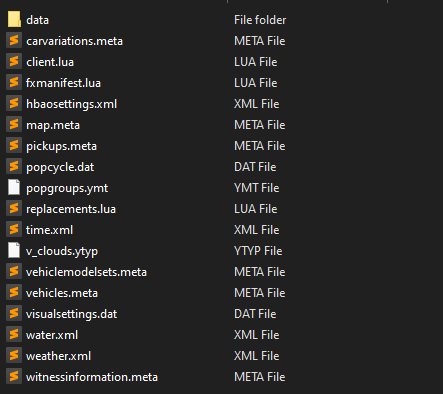Image resolution: width=443 pixels, height=394 pixels.
Task: Select the map.meta file name
Action: [53, 126]
